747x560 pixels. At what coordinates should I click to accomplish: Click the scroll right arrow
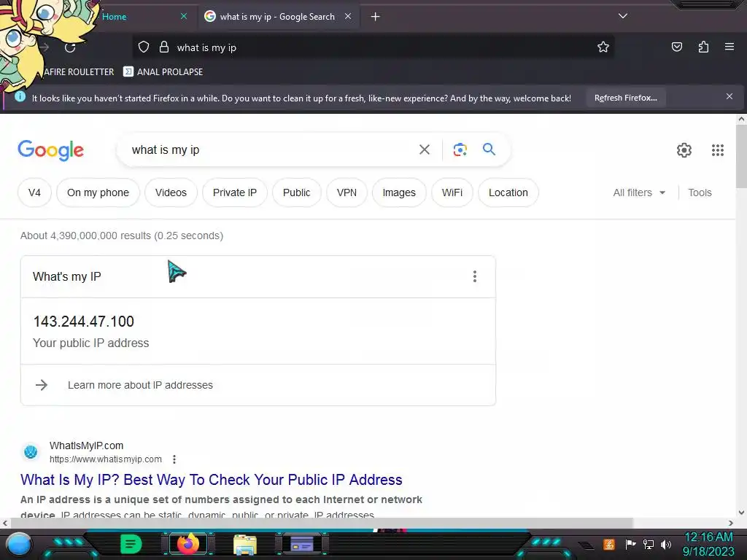[731, 523]
